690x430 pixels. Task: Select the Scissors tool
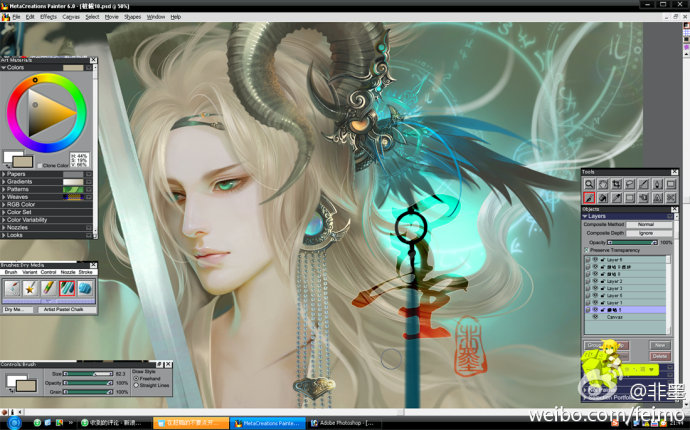tap(671, 198)
